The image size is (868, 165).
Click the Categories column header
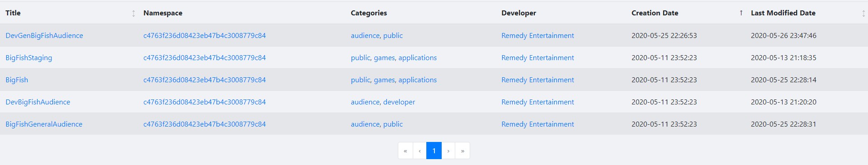(x=369, y=13)
